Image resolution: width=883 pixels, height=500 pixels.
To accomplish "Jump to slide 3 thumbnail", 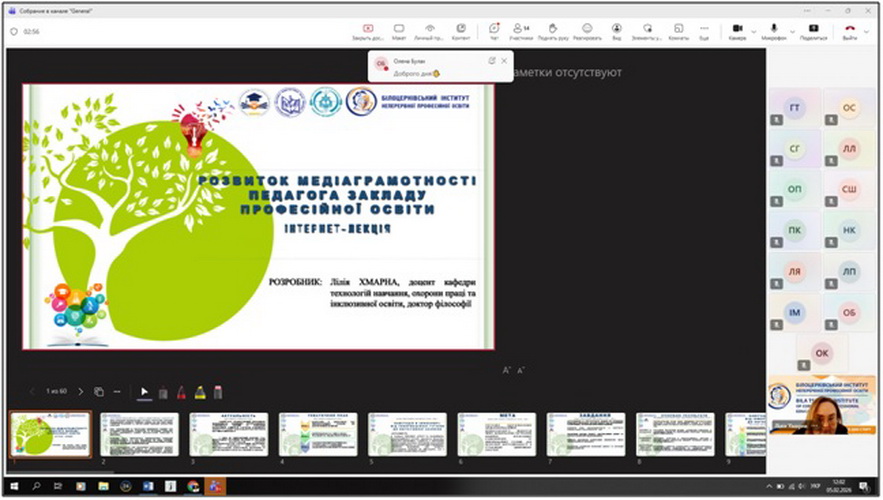I will point(229,435).
